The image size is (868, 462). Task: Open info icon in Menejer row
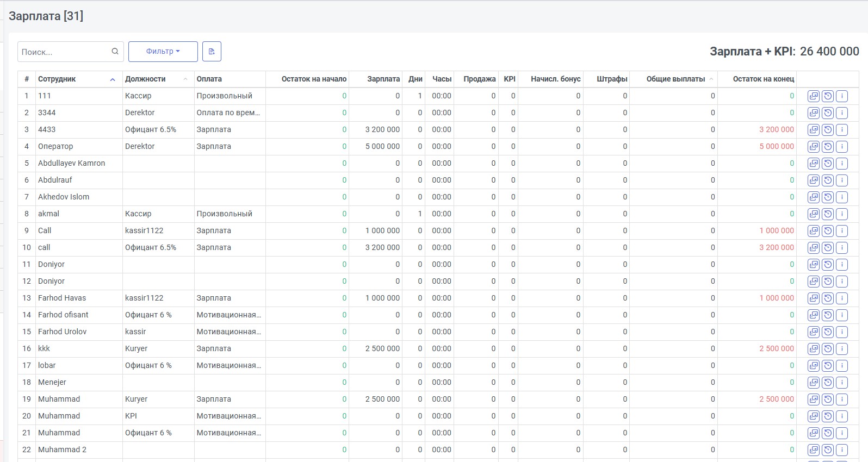pos(842,383)
